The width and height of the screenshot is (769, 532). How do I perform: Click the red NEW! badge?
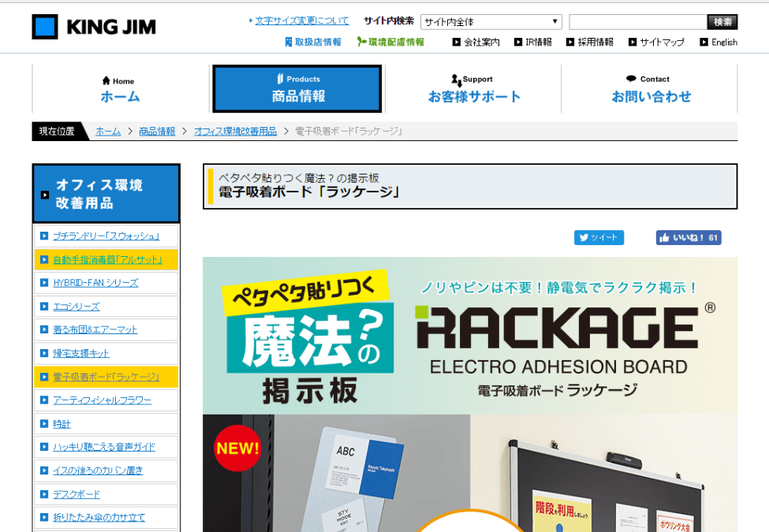click(237, 448)
